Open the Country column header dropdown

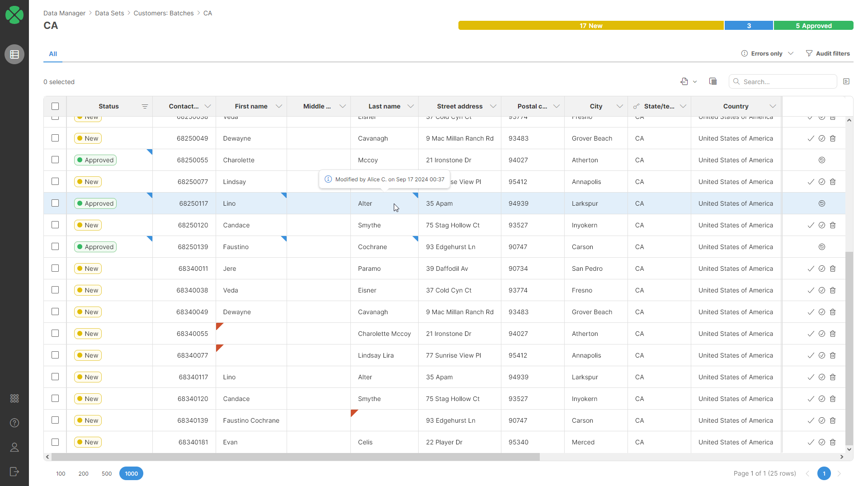click(773, 106)
